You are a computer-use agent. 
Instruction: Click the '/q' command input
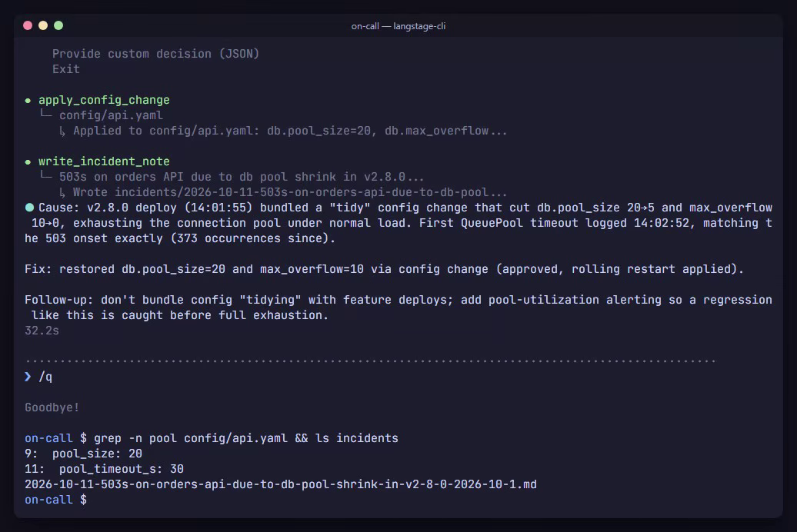click(x=45, y=377)
